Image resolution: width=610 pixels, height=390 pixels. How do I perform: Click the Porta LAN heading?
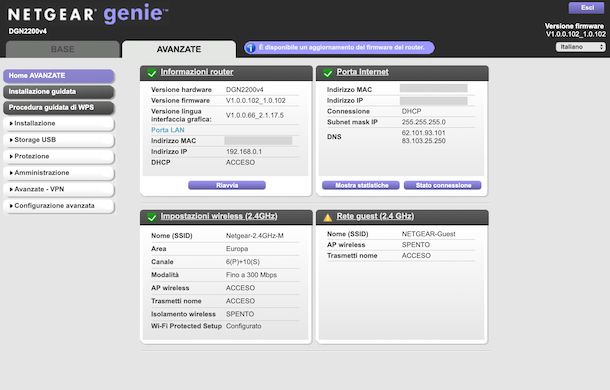click(x=168, y=130)
